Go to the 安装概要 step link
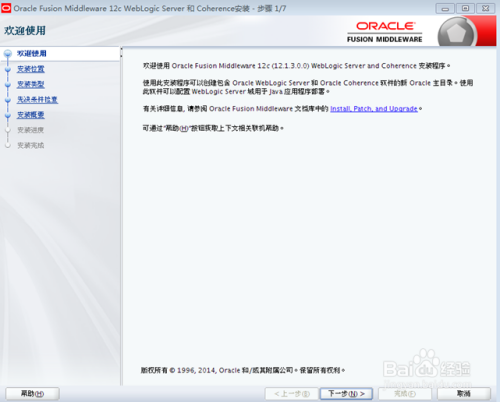 pyautogui.click(x=31, y=115)
